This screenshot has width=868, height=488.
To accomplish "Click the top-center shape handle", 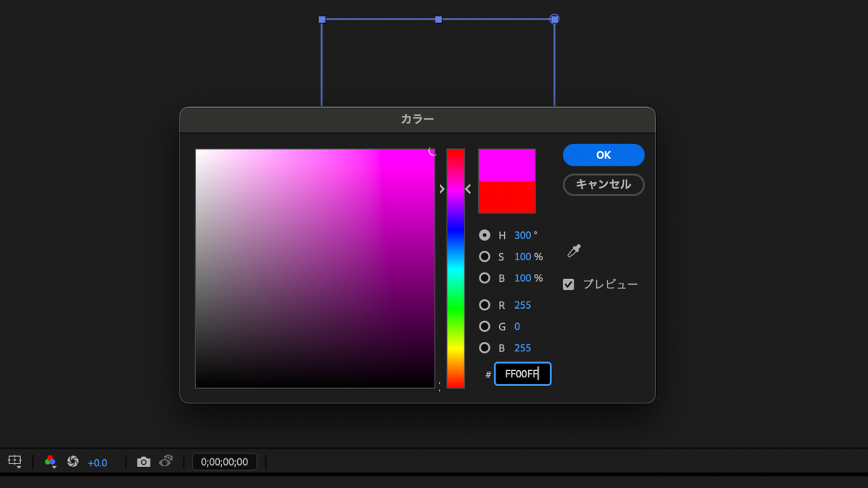I will [x=438, y=20].
